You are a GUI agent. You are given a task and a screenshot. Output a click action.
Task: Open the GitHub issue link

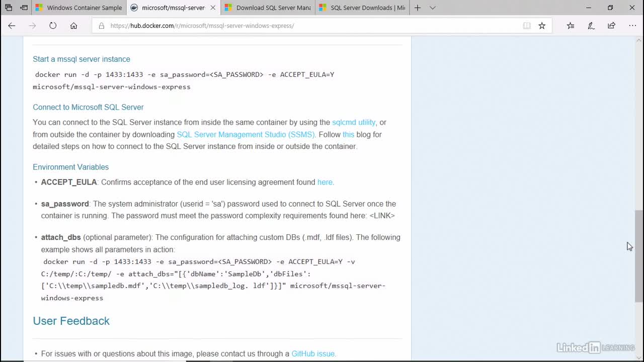313,353
